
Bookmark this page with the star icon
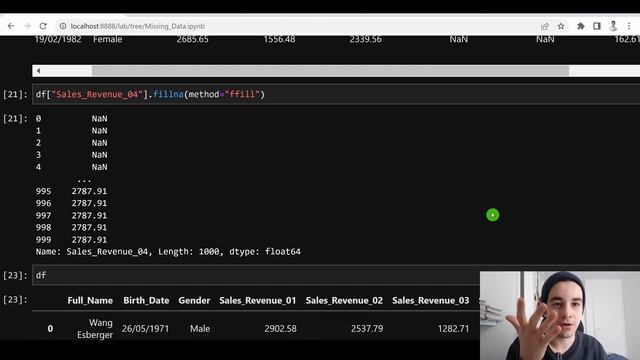click(x=561, y=26)
